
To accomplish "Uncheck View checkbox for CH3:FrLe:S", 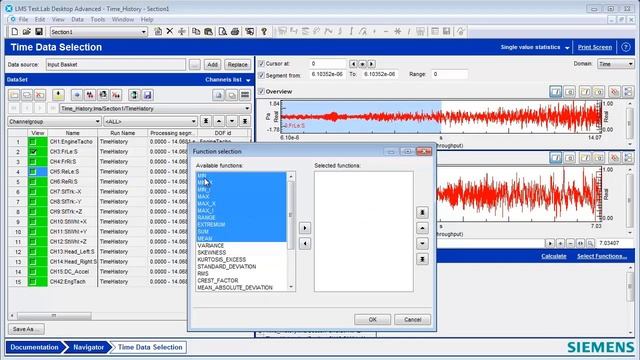I will point(33,151).
